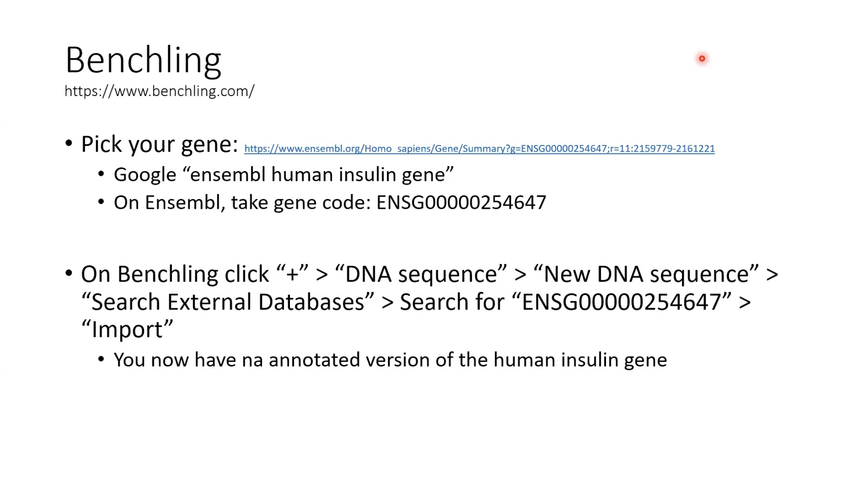Click the bullet before "On Benchling click"
This screenshot has width=868, height=484.
coord(69,273)
